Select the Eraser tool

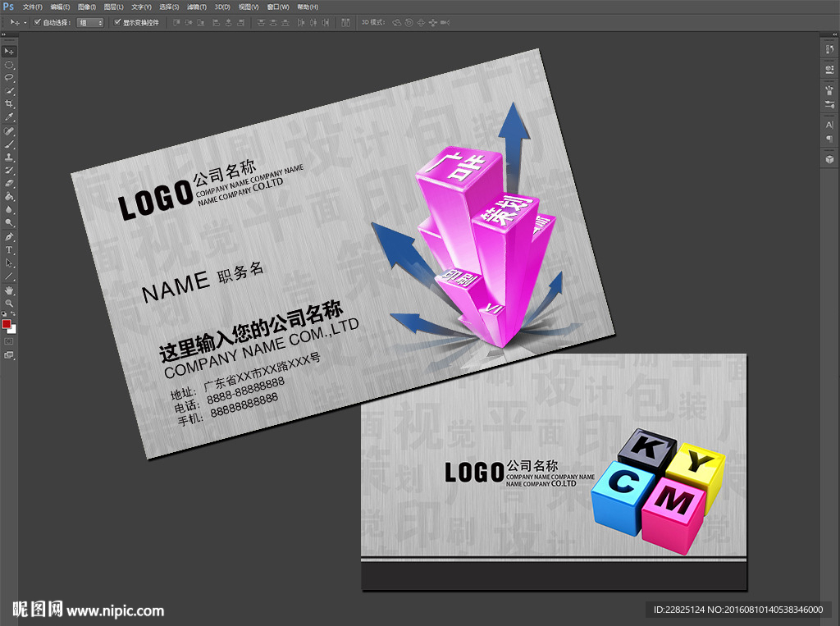coord(9,183)
